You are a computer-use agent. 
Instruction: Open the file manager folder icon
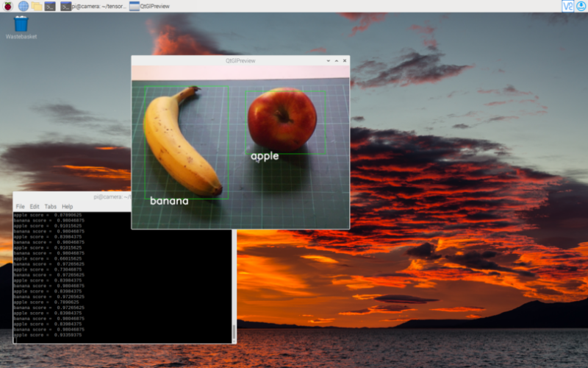tap(36, 6)
